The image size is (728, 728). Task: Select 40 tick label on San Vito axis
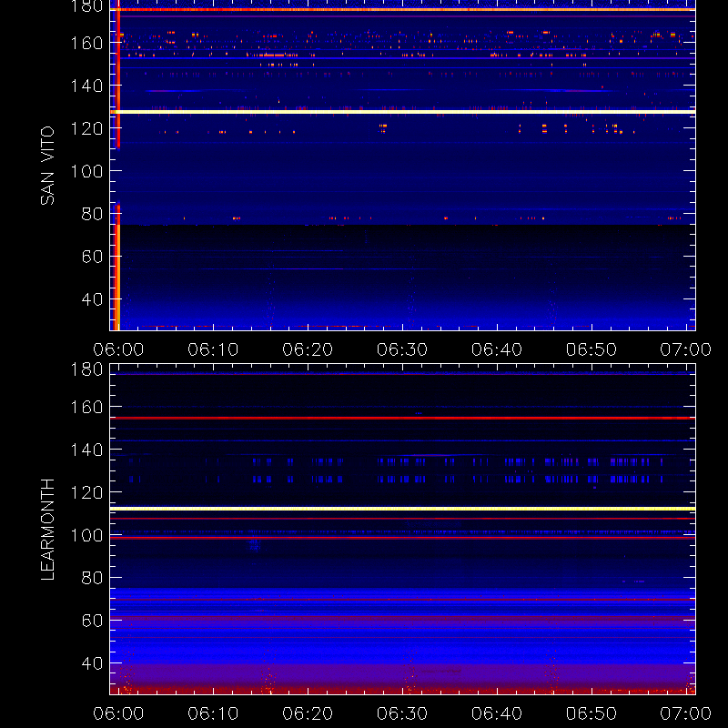pos(92,299)
